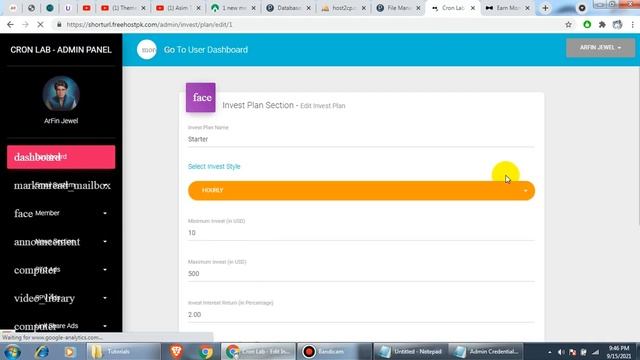The image size is (640, 360).
Task: Click the 'Select Invest Style' label
Action: click(x=214, y=167)
